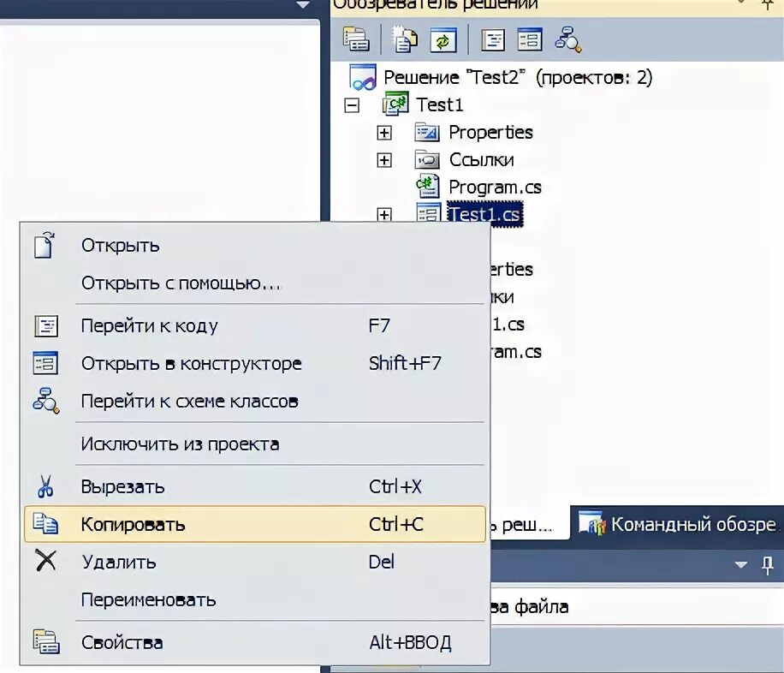The width and height of the screenshot is (784, 673).
Task: Select the Test1 project tree label
Action: pyautogui.click(x=440, y=104)
